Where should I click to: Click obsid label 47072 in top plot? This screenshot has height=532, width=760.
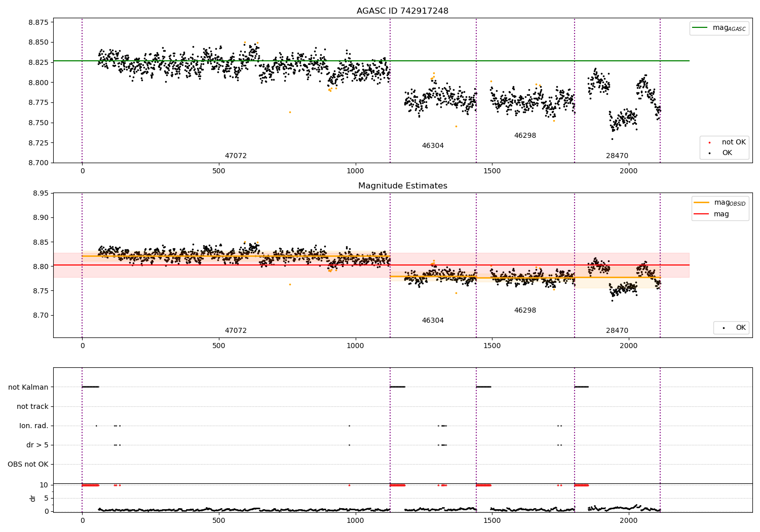[236, 156]
